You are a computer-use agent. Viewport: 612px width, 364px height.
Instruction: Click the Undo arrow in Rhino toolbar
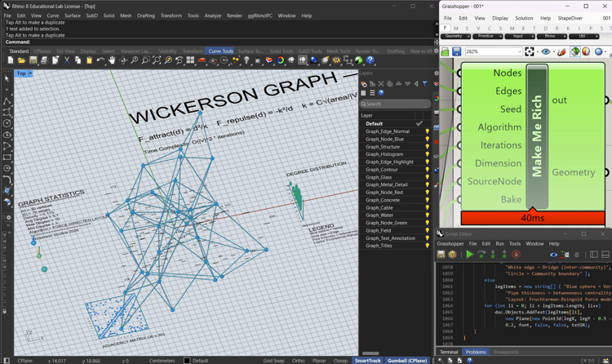(x=100, y=60)
